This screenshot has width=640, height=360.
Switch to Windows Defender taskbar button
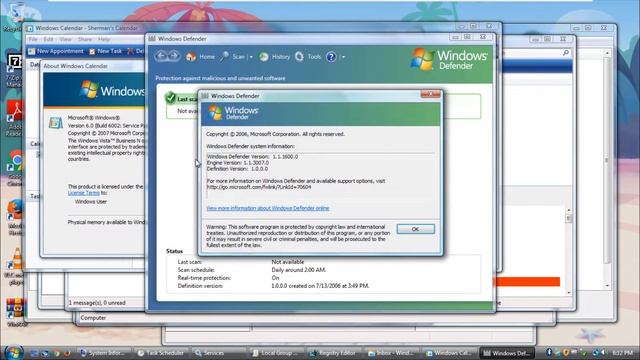coord(507,353)
